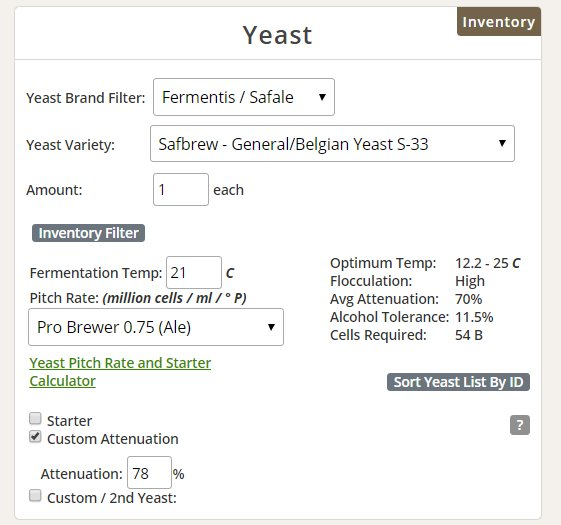
Task: Click the Avg Attenuation 70% value
Action: tap(468, 299)
